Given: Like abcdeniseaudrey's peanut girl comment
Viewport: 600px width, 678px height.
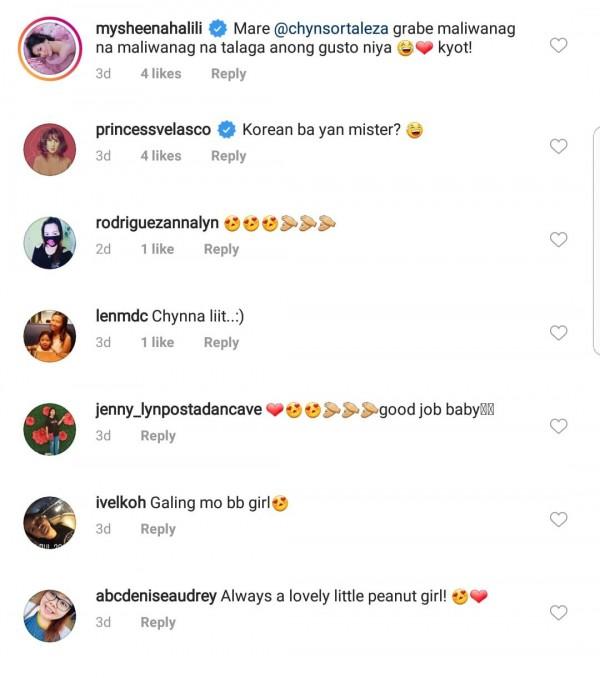Looking at the screenshot, I should (x=559, y=612).
